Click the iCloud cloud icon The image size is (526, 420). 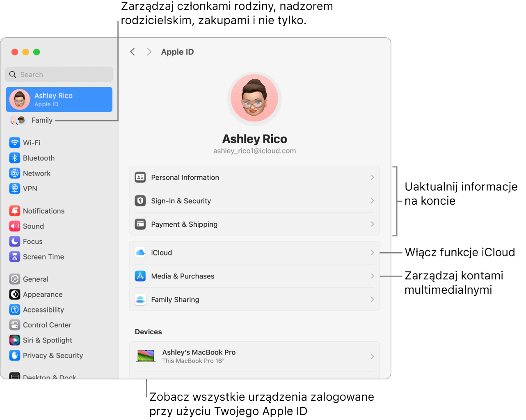coord(140,253)
